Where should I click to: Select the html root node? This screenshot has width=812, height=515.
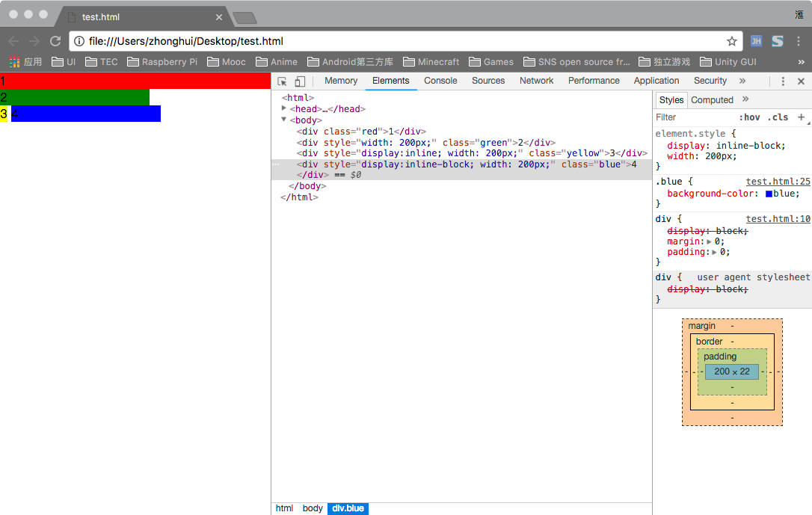pyautogui.click(x=298, y=97)
